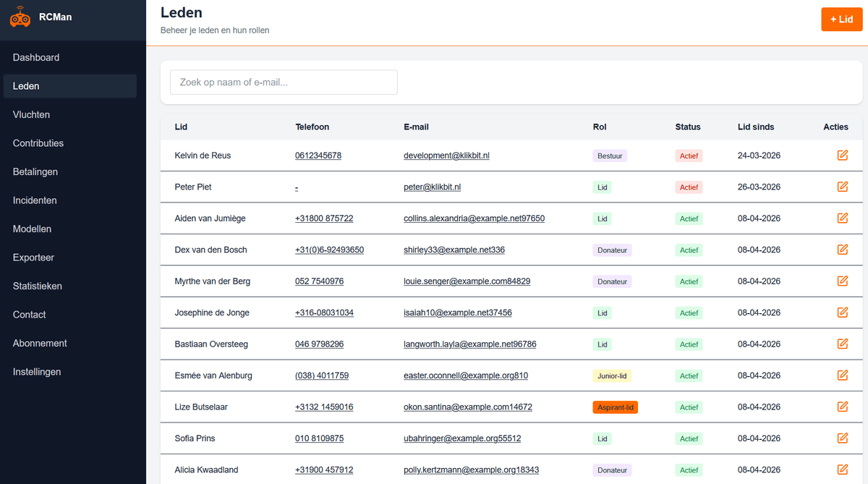
Task: Edit Peter Piet via the pencil icon
Action: (x=842, y=187)
